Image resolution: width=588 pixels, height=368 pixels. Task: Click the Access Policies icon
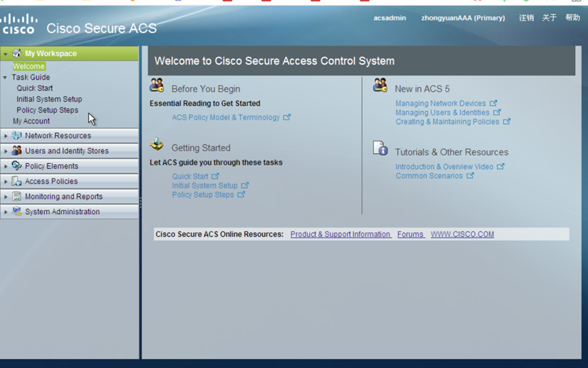[x=16, y=181]
